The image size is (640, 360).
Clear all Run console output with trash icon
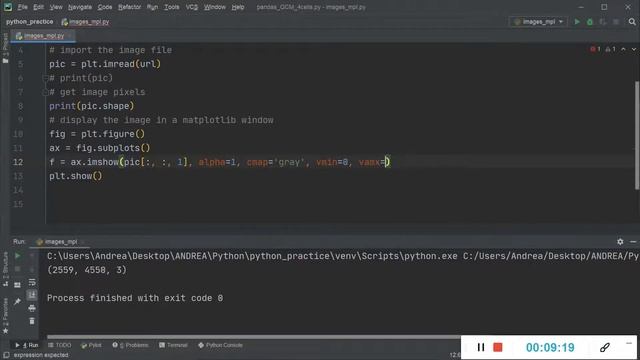[x=32, y=321]
